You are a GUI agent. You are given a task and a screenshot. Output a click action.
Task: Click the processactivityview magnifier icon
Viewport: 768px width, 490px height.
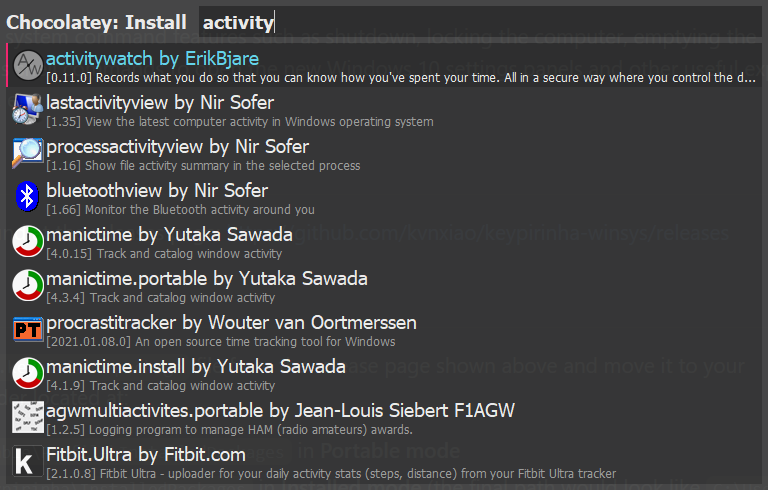click(28, 153)
